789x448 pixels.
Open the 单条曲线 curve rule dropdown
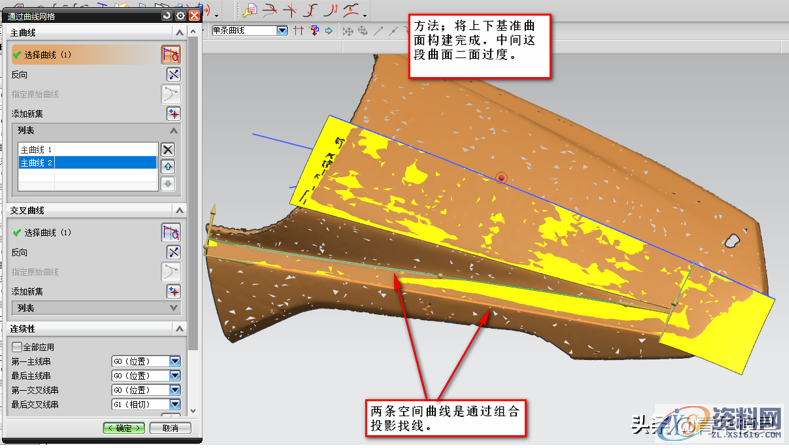[x=282, y=31]
